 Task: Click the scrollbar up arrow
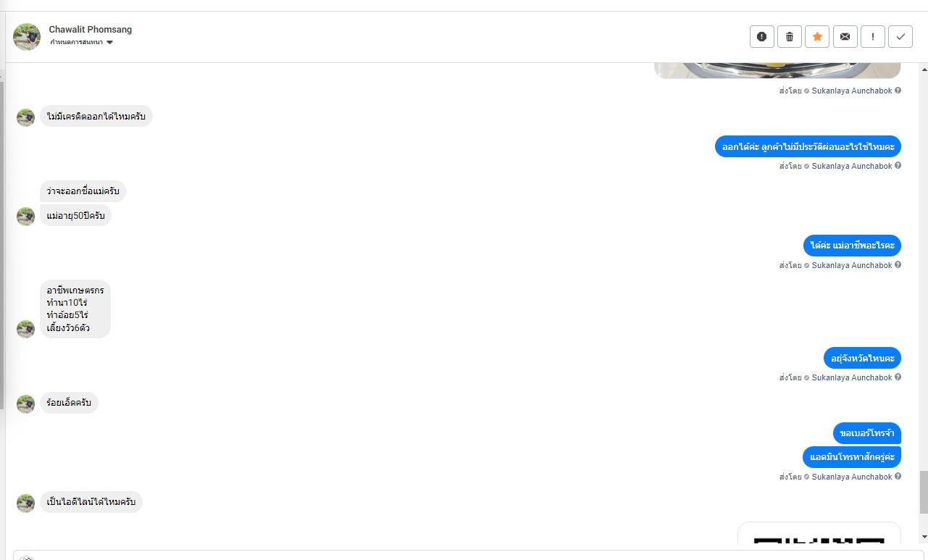tap(923, 70)
